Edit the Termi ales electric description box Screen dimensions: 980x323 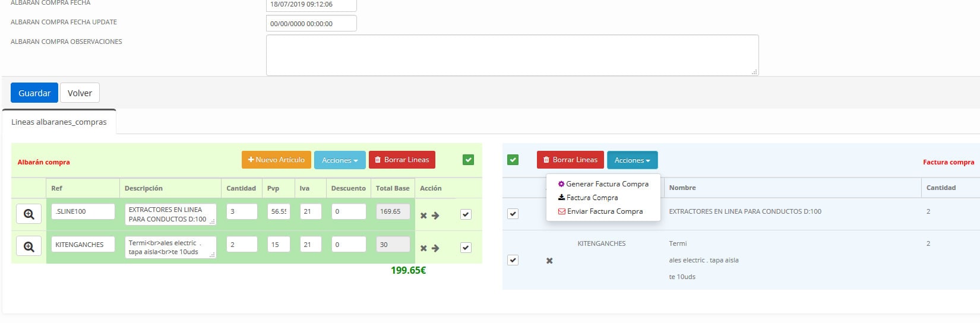tap(170, 248)
